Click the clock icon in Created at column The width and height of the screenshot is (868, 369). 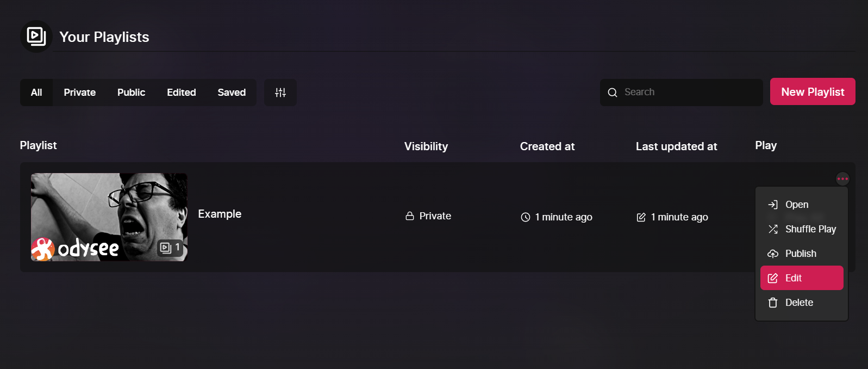[x=526, y=217]
